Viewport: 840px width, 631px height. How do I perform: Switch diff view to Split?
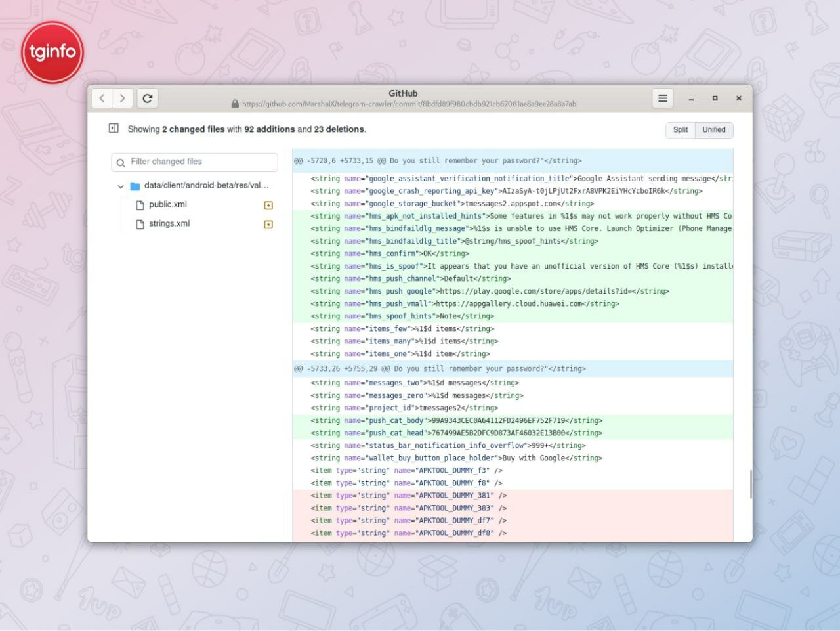681,130
